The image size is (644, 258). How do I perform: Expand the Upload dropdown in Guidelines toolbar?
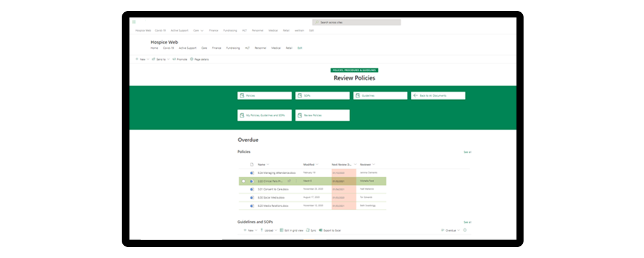(x=276, y=230)
